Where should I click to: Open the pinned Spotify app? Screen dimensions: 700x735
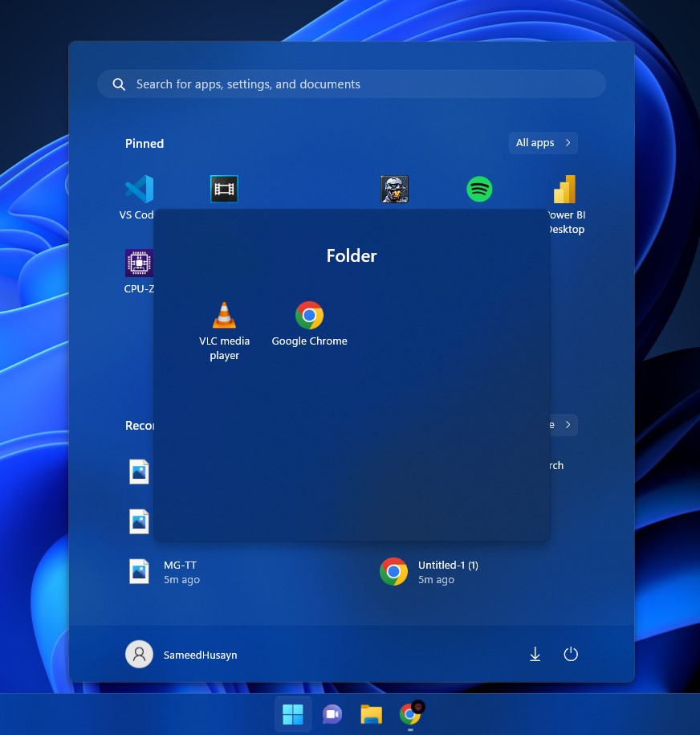(x=479, y=189)
